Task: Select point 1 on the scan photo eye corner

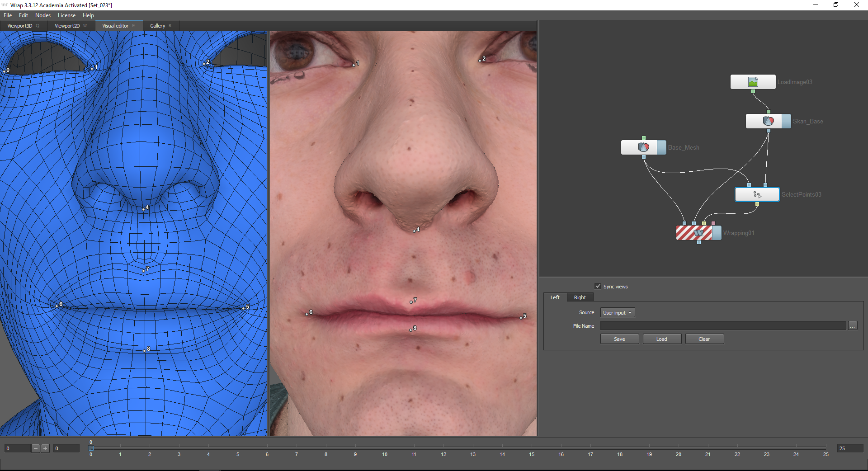Action: 354,65
